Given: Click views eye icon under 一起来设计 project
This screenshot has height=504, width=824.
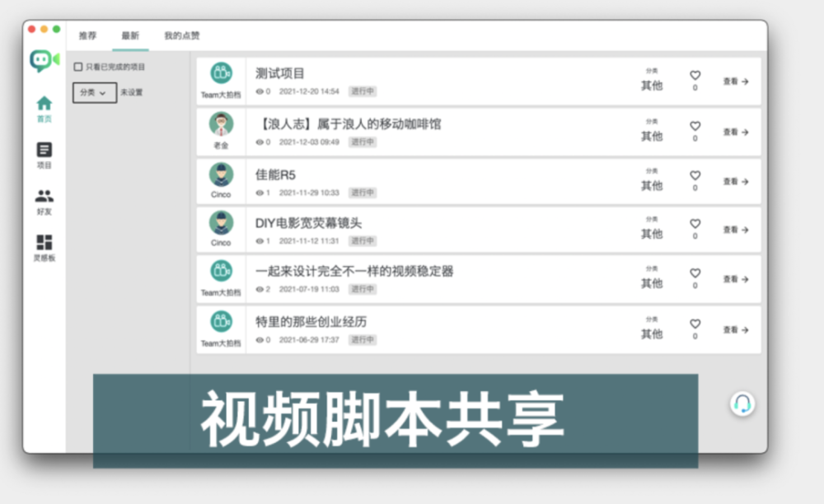Looking at the screenshot, I should 259,289.
